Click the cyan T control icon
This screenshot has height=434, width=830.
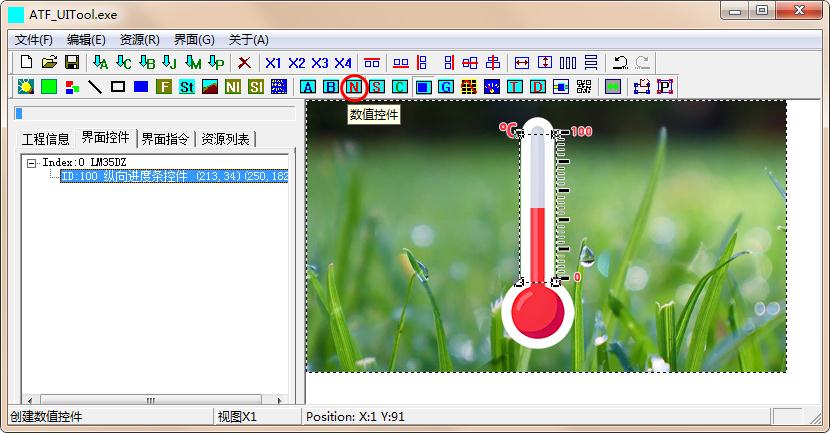pos(515,86)
